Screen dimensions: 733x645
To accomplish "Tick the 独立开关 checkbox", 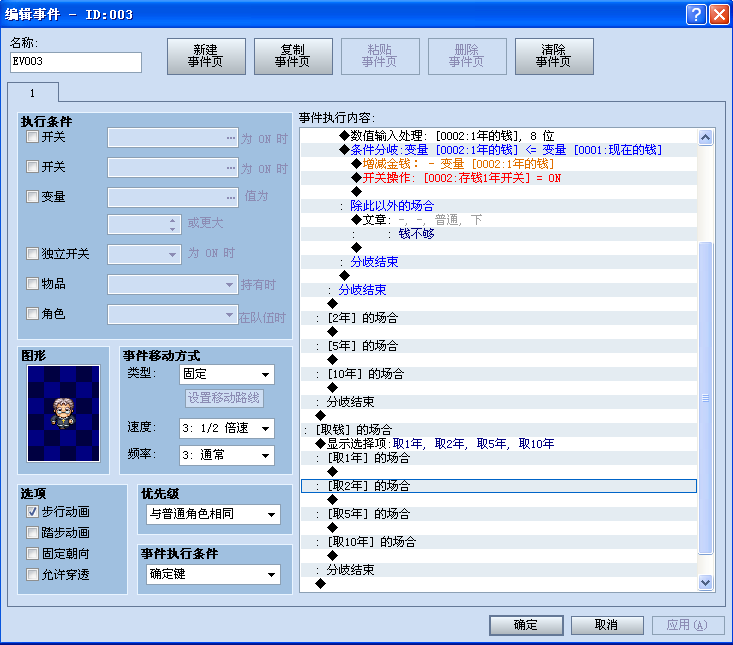I will tap(32, 254).
